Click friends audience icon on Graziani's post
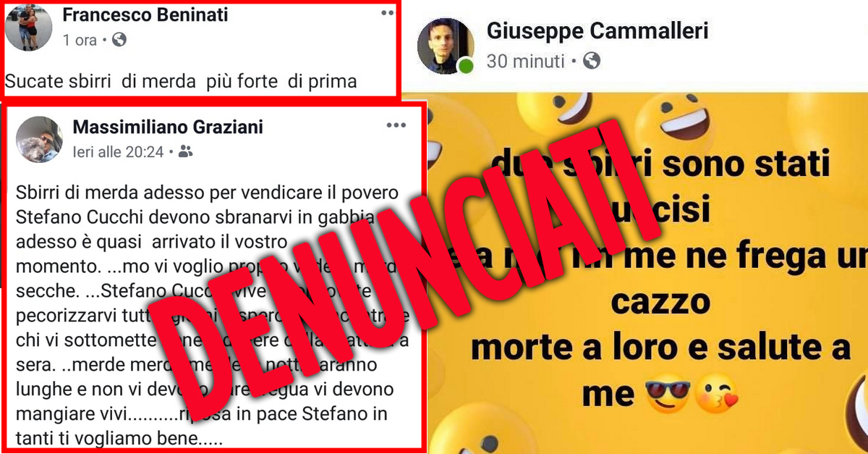 point(186,152)
